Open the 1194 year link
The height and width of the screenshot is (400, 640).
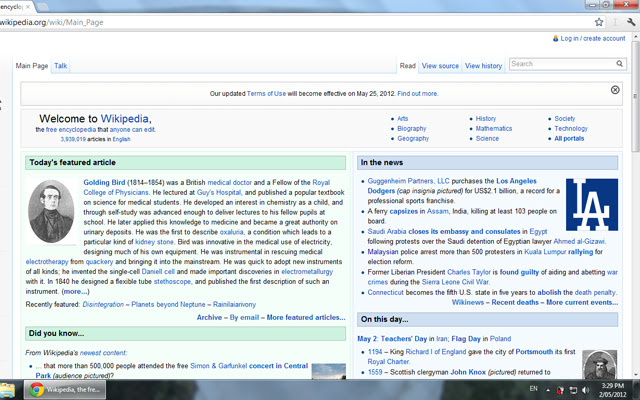click(375, 352)
